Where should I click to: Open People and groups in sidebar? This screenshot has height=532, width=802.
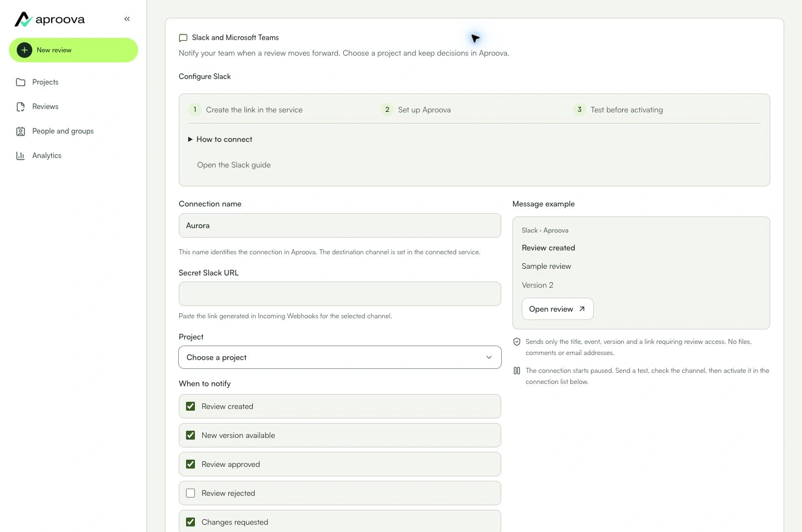(74, 131)
